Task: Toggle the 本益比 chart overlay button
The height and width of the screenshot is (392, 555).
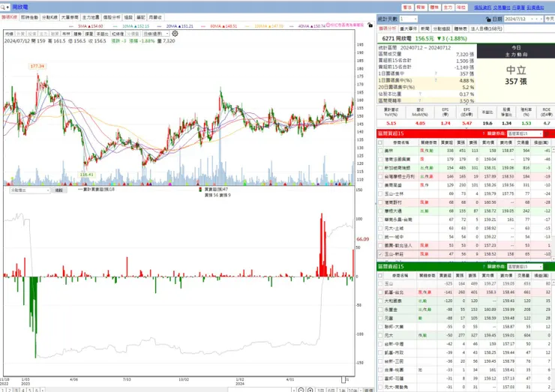Action: [103, 34]
